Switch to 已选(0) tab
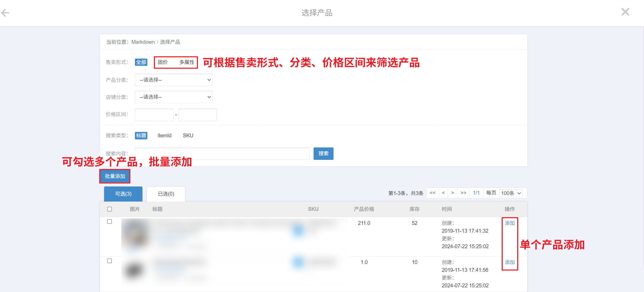644x292 pixels. [166, 194]
